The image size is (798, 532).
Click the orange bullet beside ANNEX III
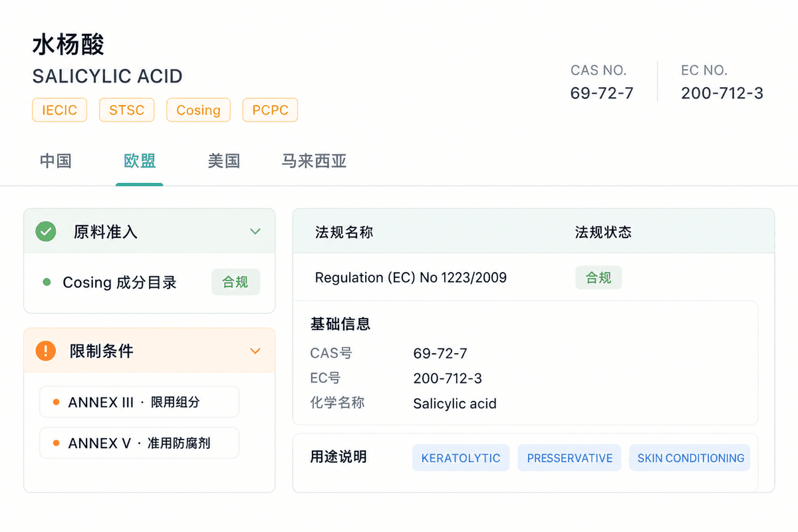pos(56,402)
